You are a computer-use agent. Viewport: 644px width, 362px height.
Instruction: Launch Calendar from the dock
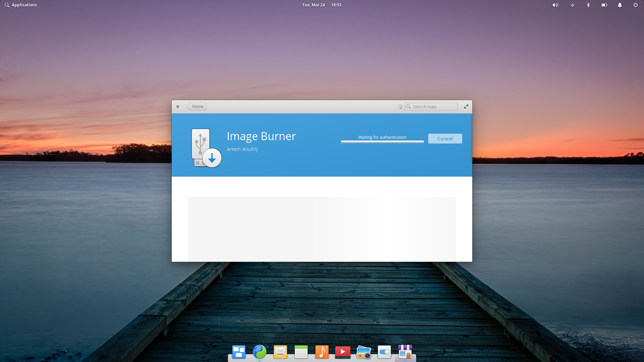[301, 352]
